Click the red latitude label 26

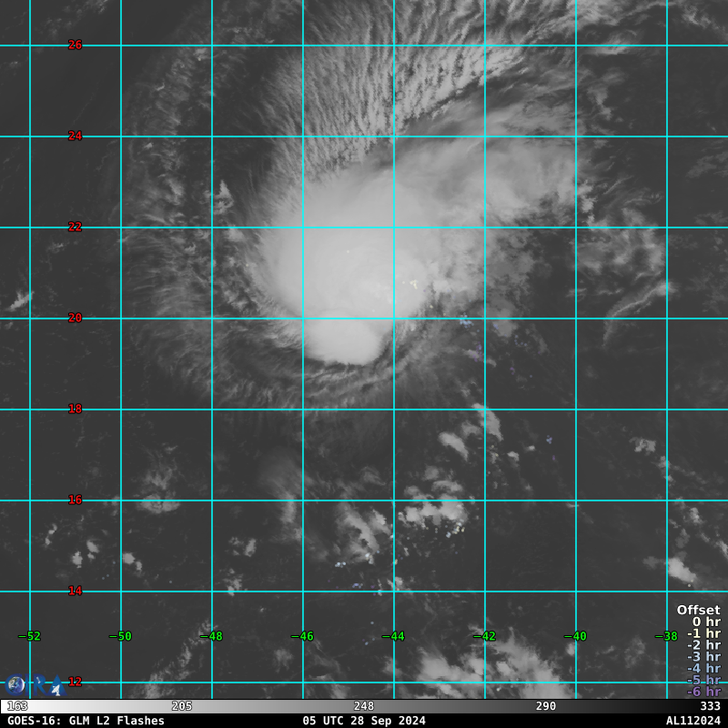(x=75, y=45)
